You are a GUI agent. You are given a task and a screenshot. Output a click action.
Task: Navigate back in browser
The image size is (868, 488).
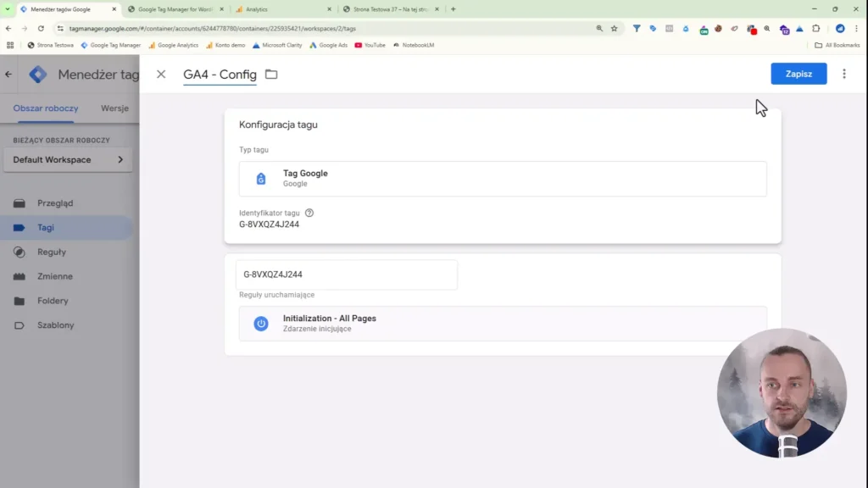8,28
